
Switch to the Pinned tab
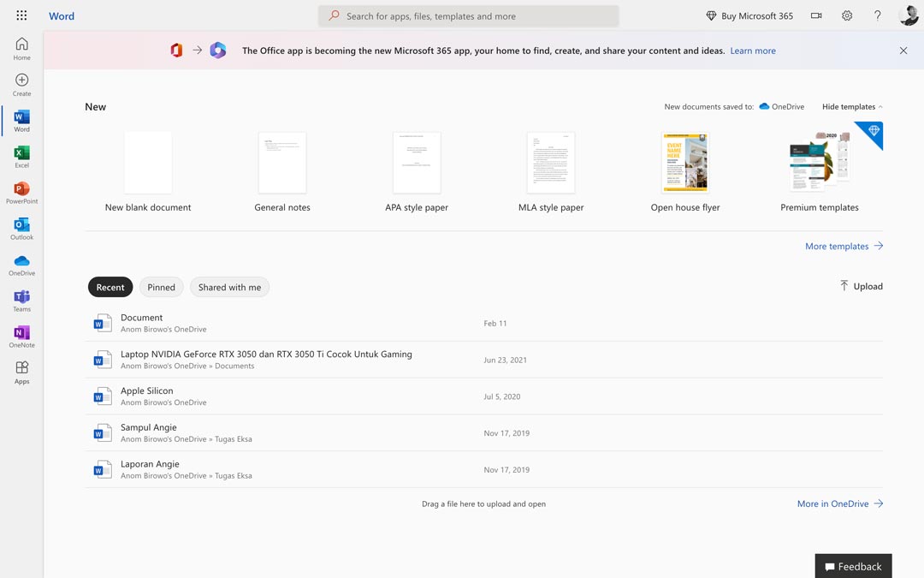(x=161, y=287)
